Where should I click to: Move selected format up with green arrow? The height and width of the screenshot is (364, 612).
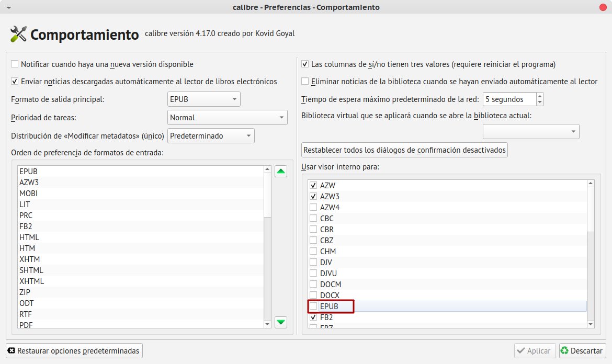(x=281, y=171)
